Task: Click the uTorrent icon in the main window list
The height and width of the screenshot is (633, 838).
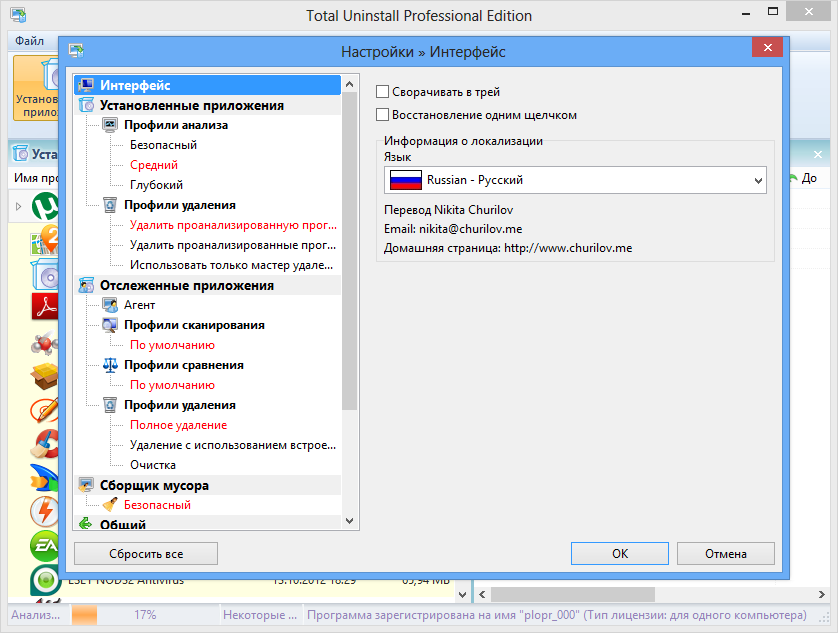Action: [x=45, y=206]
